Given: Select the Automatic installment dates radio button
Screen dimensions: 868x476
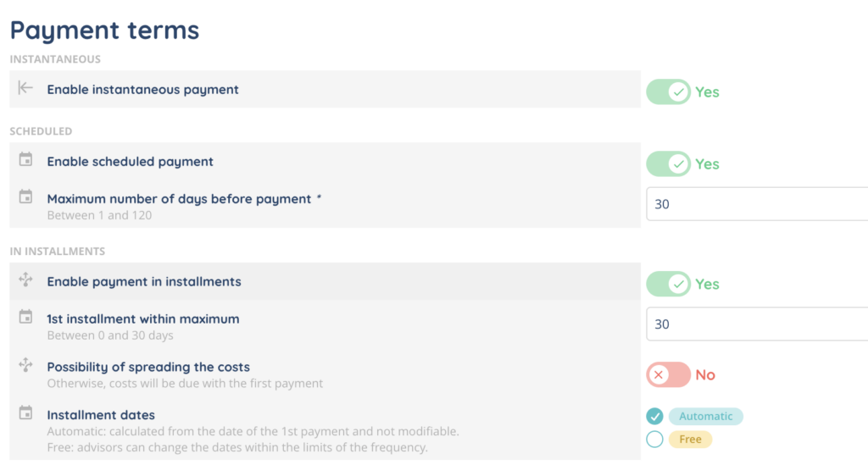Looking at the screenshot, I should tap(655, 417).
